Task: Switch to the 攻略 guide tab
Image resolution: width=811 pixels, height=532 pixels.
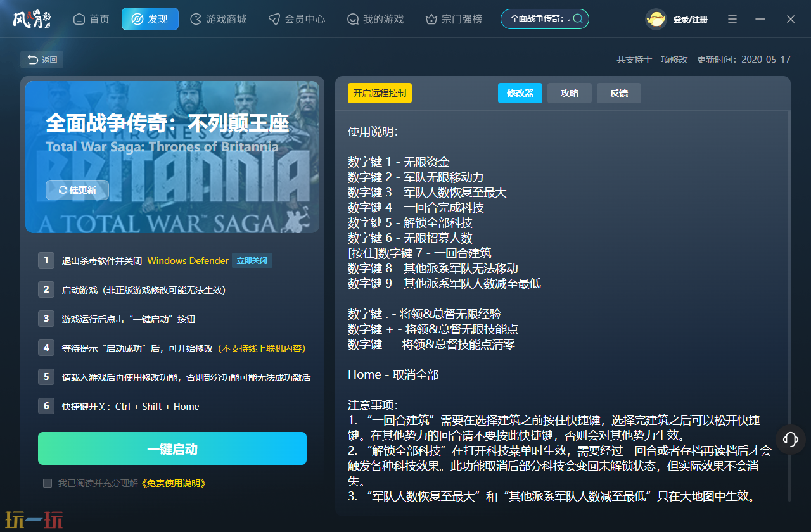Action: (x=570, y=93)
